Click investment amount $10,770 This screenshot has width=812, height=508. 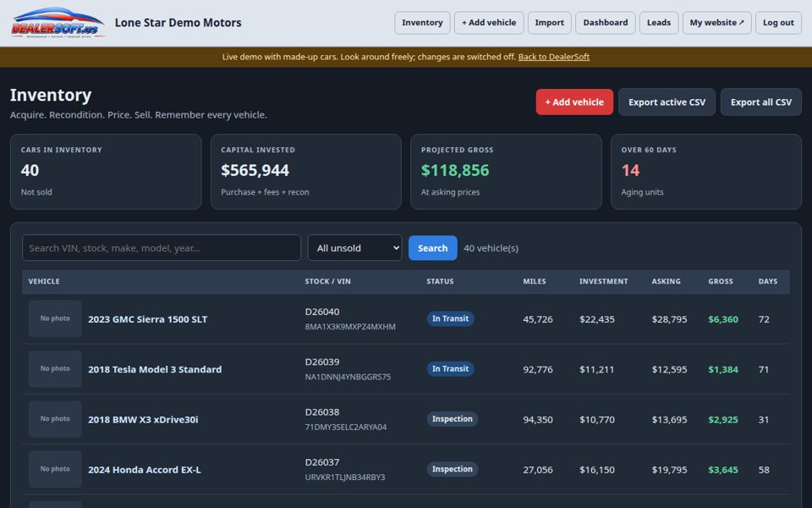[597, 420]
